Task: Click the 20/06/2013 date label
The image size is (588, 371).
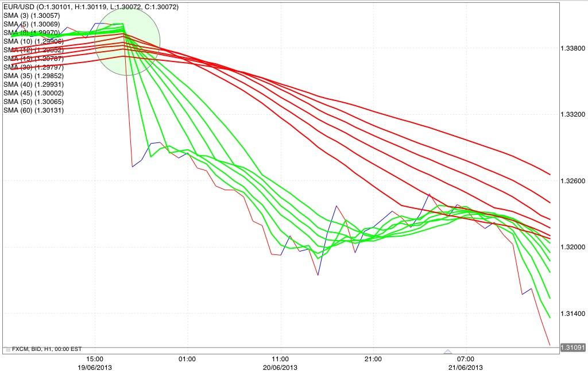Action: (280, 368)
